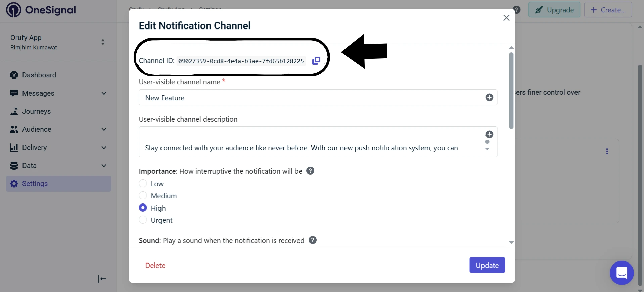This screenshot has width=644, height=292.
Task: Select Urgent importance
Action: click(143, 220)
